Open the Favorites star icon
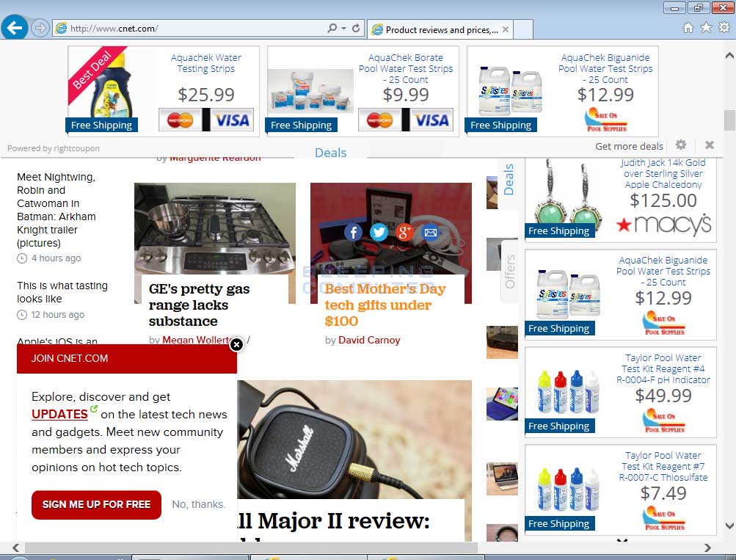Image resolution: width=736 pixels, height=560 pixels. tap(706, 28)
